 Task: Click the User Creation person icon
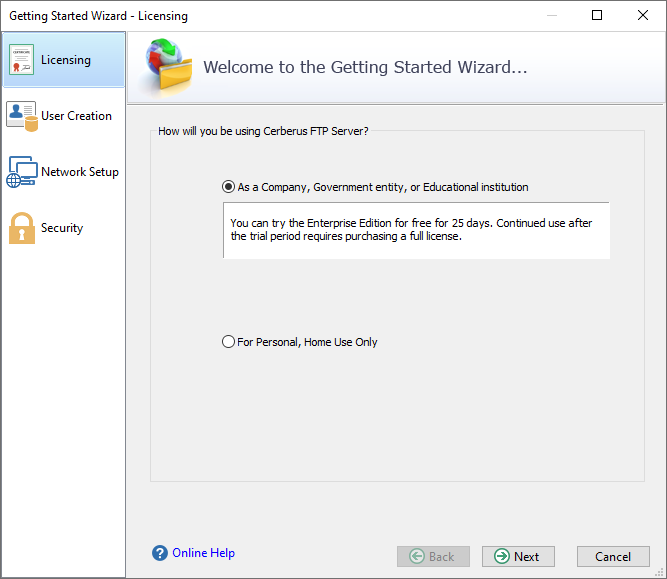coord(22,116)
